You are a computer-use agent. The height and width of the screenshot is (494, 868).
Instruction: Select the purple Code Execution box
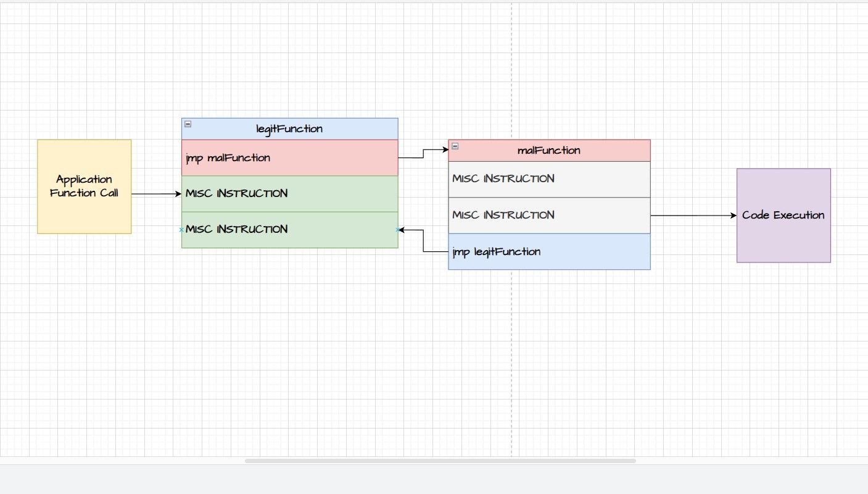tap(783, 216)
